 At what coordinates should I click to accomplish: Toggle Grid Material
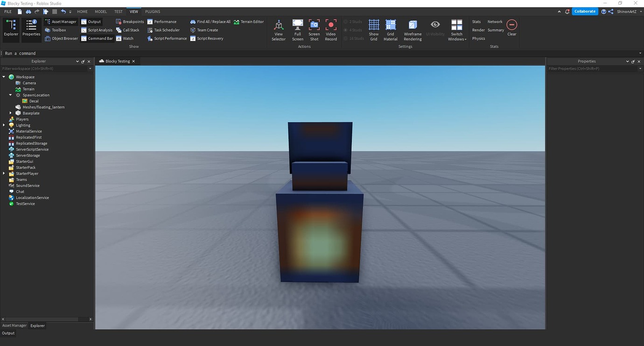pyautogui.click(x=391, y=30)
